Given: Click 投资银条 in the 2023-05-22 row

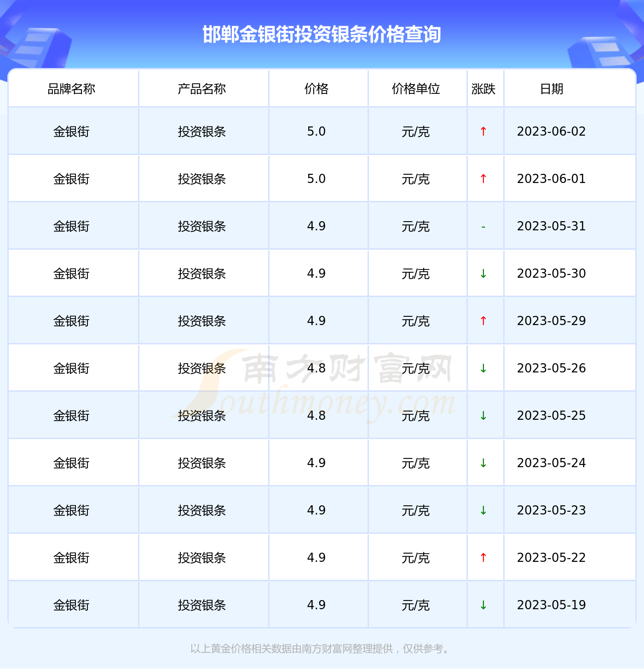Looking at the screenshot, I should pyautogui.click(x=202, y=558).
